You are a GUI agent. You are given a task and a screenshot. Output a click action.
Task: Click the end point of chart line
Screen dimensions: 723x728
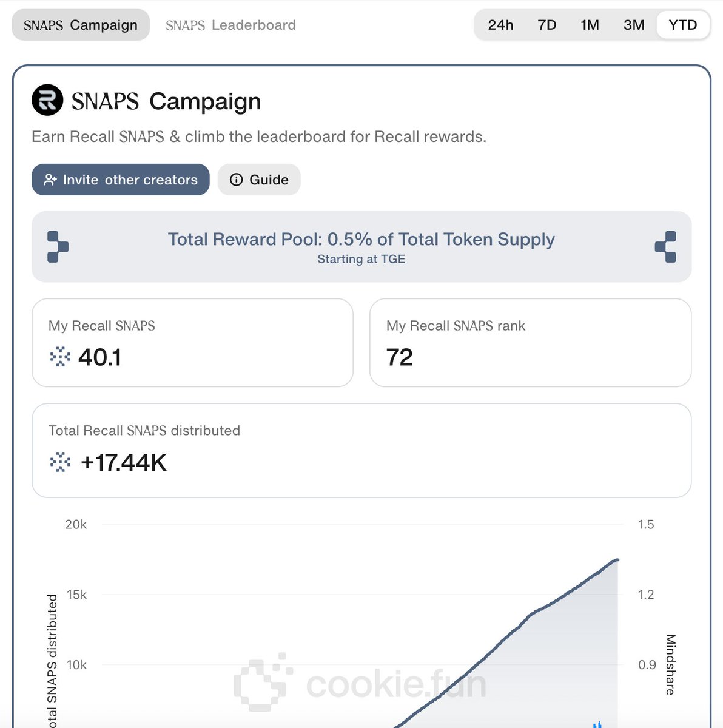617,559
